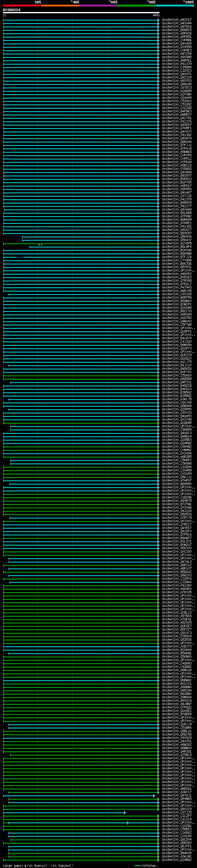Click the arrowhead ending the UniRef100_Q4Y8J1 alignment
Image resolution: width=197 pixels, height=868 pixels.
click(x=154, y=796)
